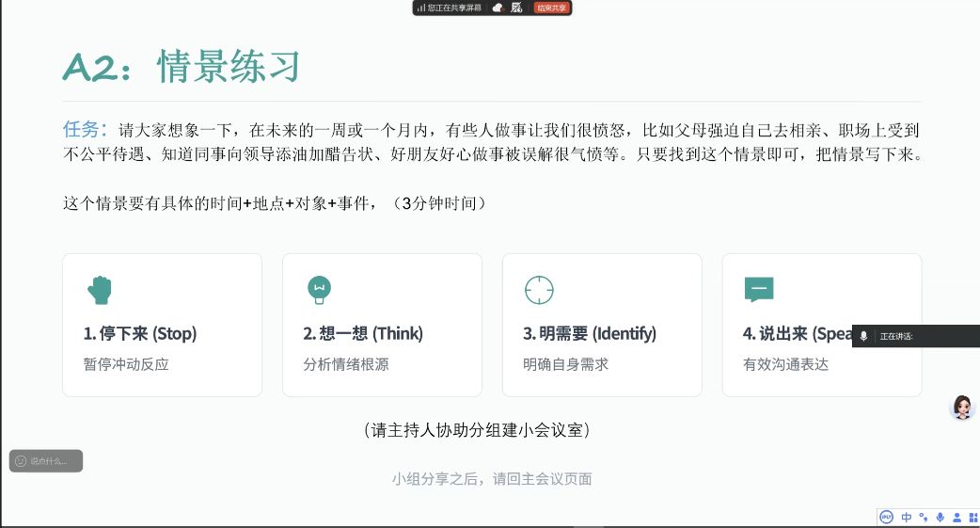980x528 pixels.
Task: Click the iFLY input method logo
Action: [x=886, y=517]
